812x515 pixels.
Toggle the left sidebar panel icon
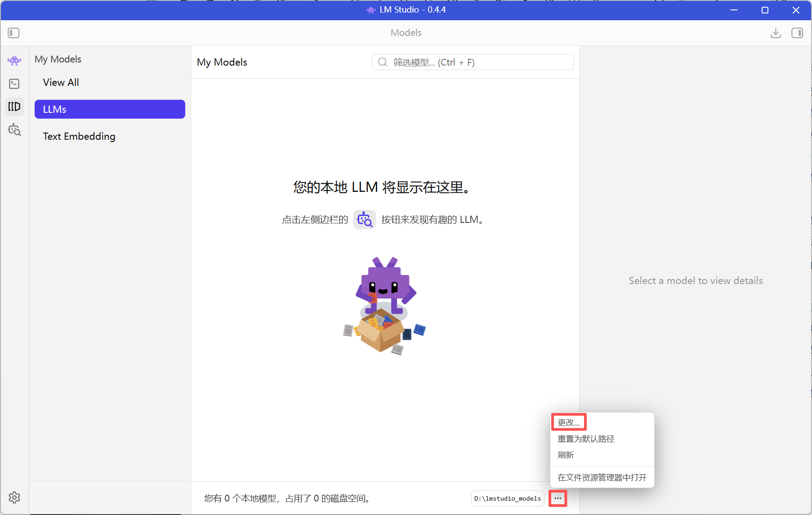pos(13,33)
